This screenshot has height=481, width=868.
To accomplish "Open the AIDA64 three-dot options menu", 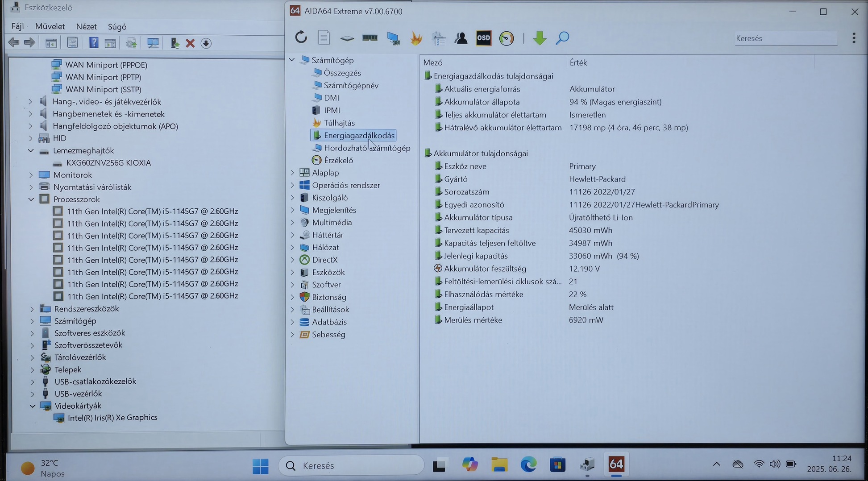I will [x=854, y=38].
